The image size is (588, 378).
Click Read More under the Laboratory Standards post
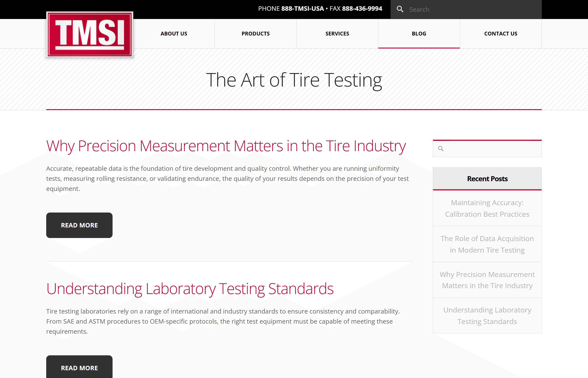tap(79, 368)
